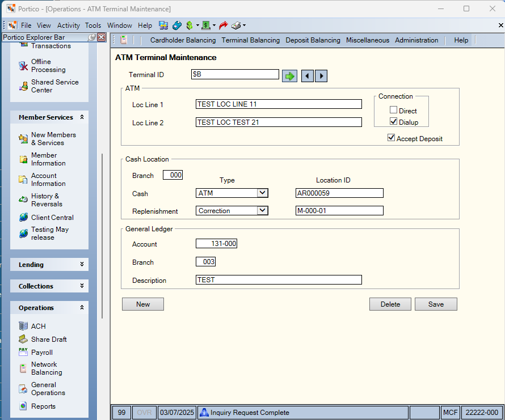Open Reports under Operations
The image size is (505, 420).
tap(37, 406)
